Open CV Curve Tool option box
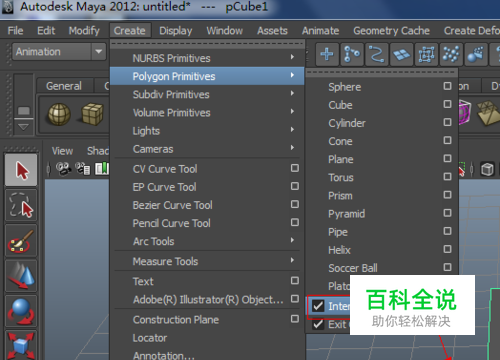500x360 pixels. click(295, 168)
